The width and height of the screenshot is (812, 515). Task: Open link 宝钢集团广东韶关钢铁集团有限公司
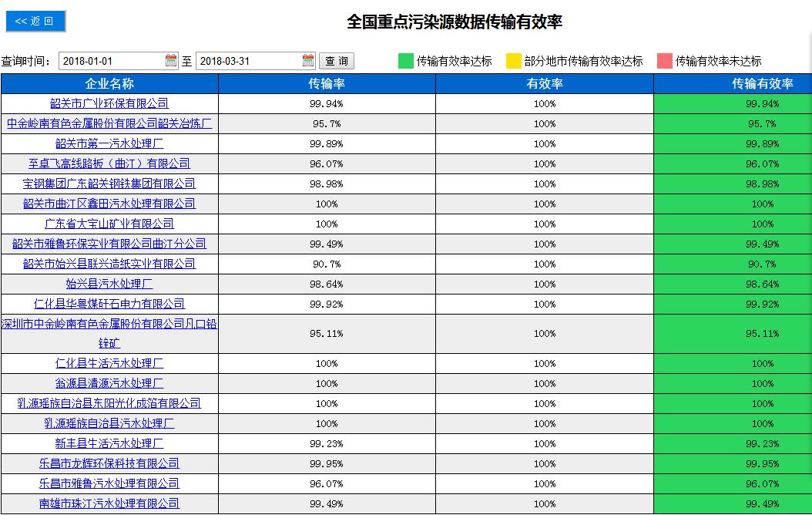pyautogui.click(x=109, y=184)
